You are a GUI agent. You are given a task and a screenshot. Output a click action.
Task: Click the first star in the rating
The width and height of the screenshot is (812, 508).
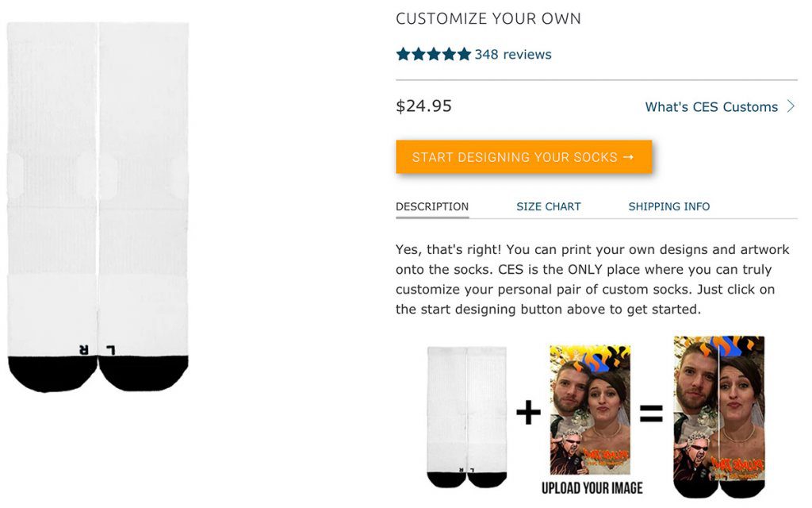403,55
